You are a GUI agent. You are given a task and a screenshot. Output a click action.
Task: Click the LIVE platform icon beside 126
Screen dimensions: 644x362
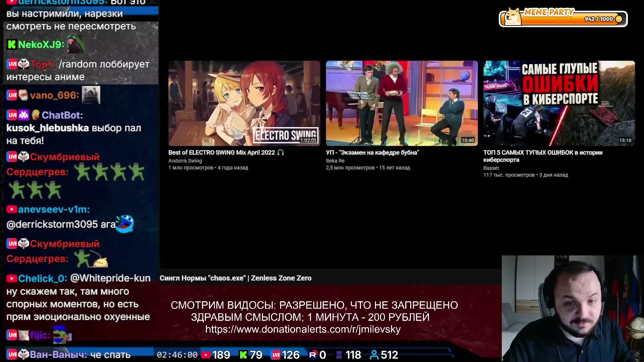276,355
